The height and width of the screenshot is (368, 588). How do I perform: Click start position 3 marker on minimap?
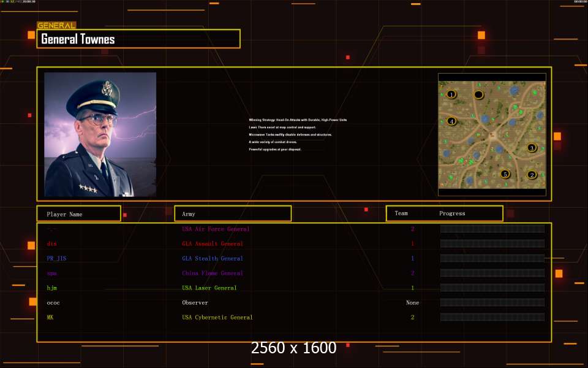click(x=532, y=148)
